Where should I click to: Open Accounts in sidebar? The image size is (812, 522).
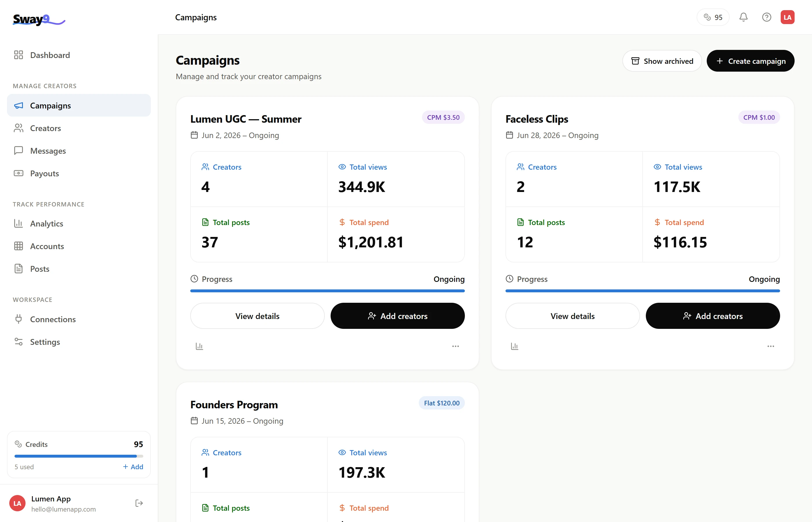click(79, 246)
